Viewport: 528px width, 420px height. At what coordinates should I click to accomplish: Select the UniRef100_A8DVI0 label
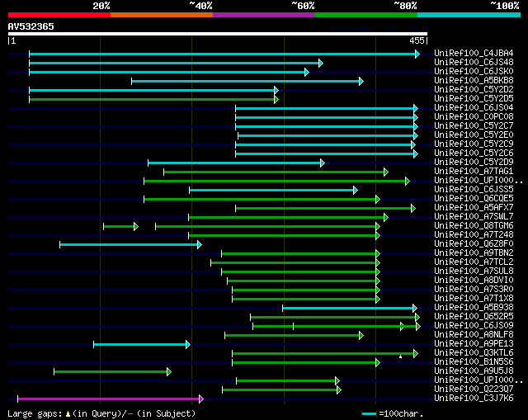474,281
